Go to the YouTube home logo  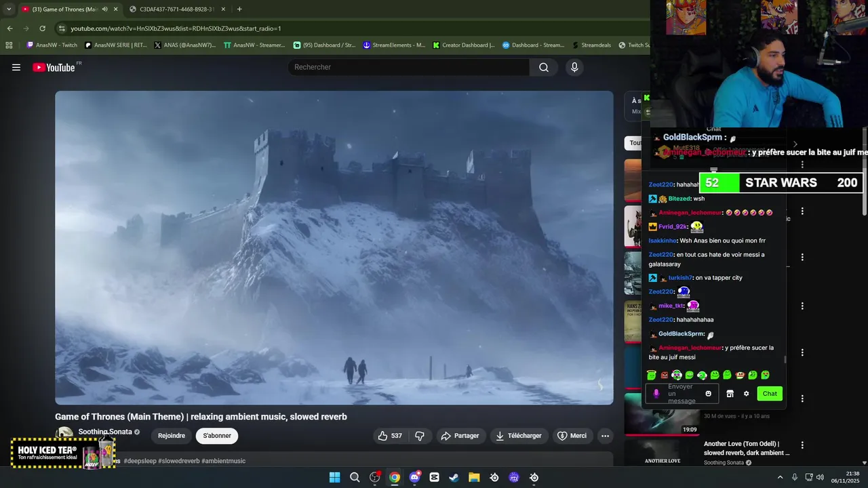[54, 67]
